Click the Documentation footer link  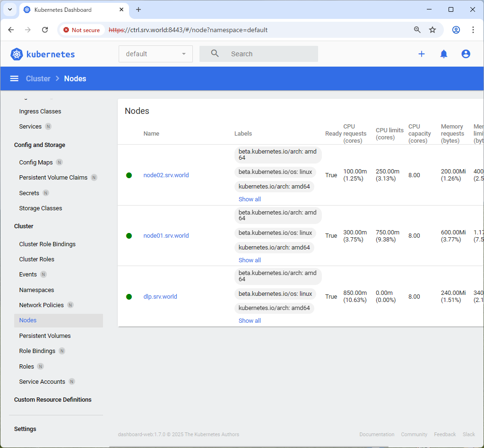(376, 434)
